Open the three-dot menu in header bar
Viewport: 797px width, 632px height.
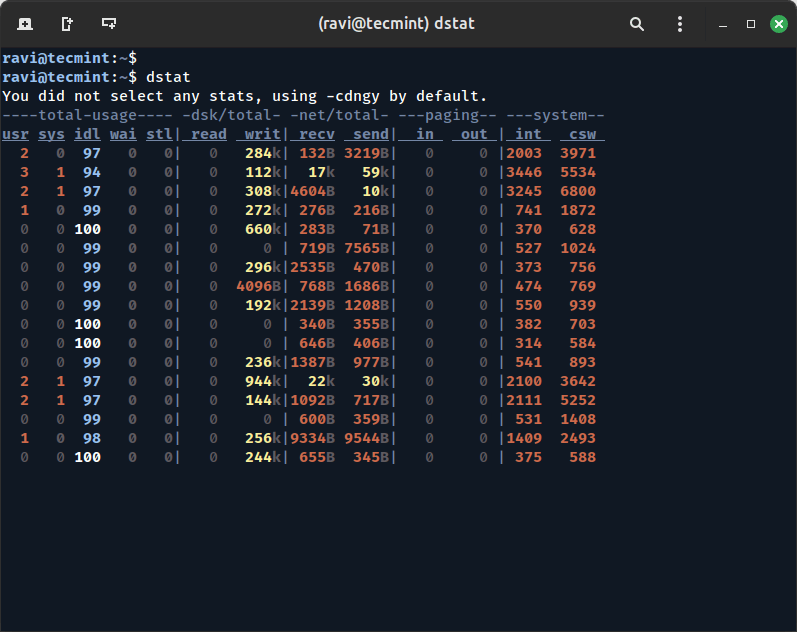[679, 23]
